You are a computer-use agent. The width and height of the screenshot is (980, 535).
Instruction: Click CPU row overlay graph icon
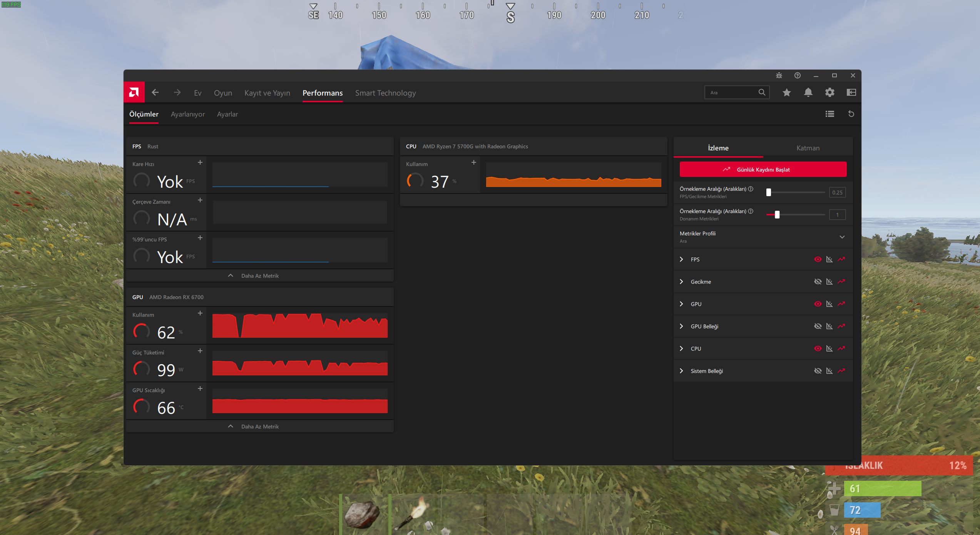point(829,348)
